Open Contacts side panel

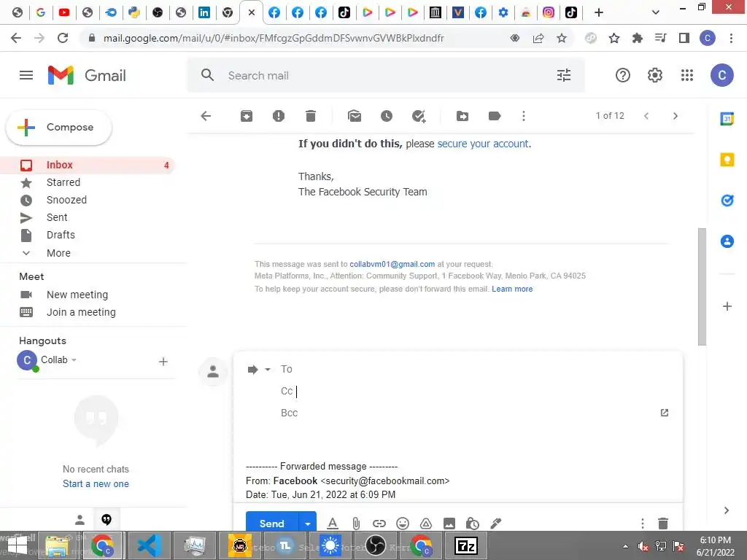point(727,241)
